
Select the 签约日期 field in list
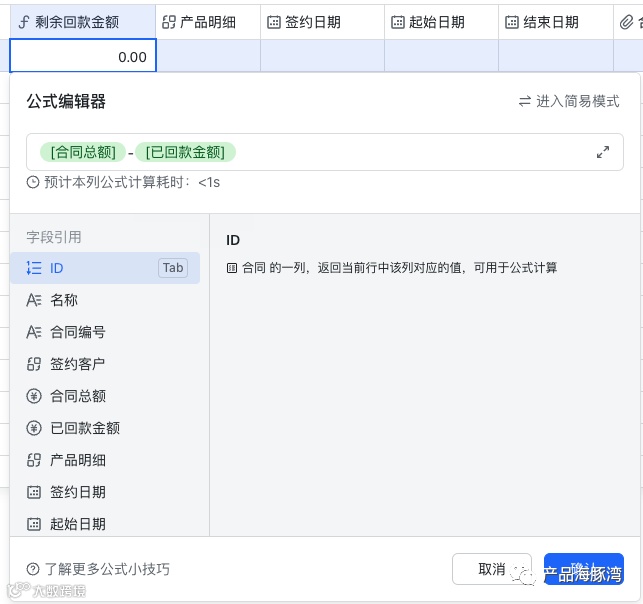(105, 492)
